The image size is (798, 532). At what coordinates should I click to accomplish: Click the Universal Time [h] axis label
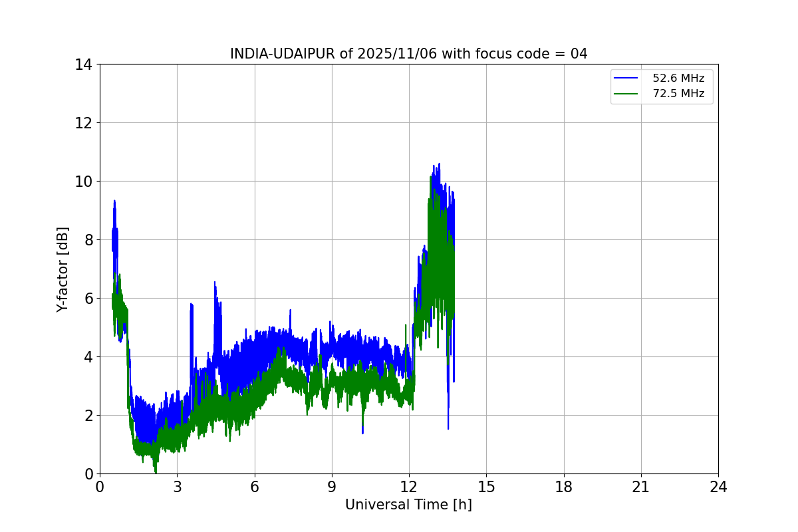tap(408, 505)
